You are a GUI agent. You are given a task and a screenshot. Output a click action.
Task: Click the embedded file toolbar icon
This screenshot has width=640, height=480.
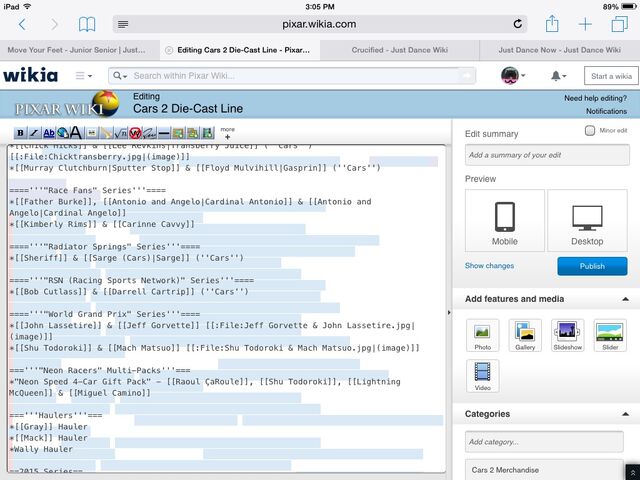point(92,133)
